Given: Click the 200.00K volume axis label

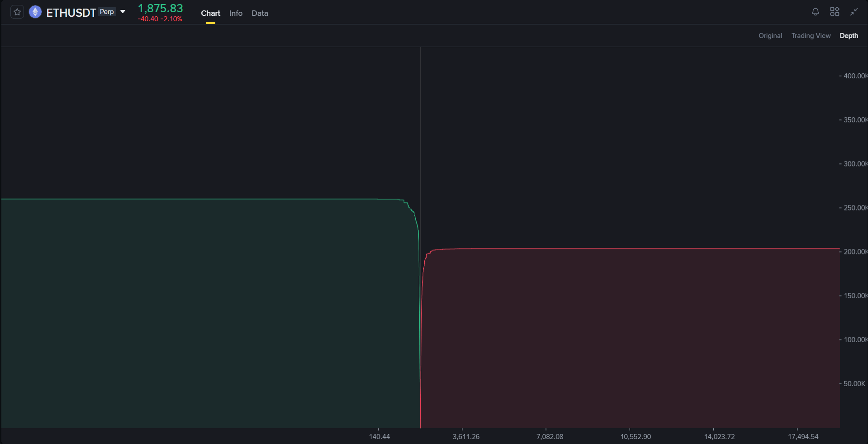Looking at the screenshot, I should [855, 252].
